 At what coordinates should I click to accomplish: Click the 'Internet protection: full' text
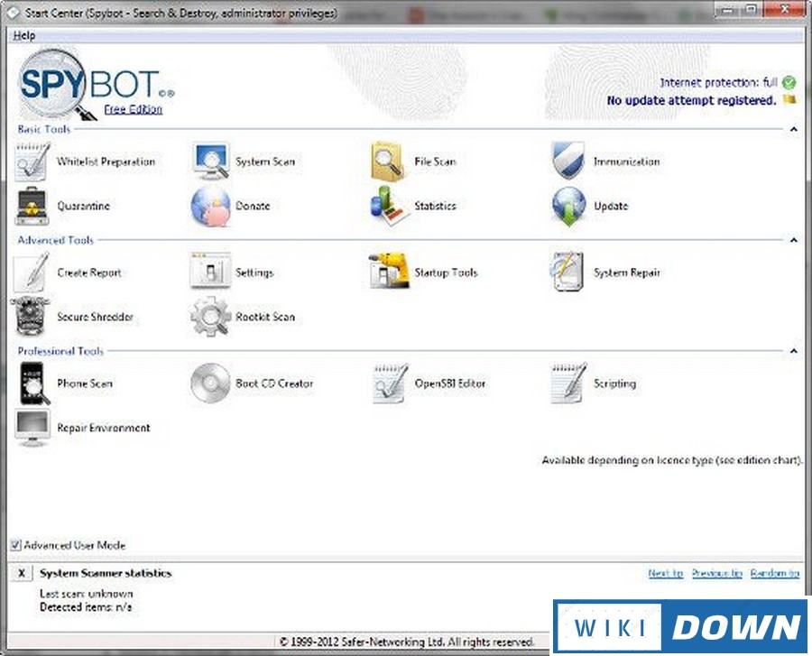pos(719,82)
